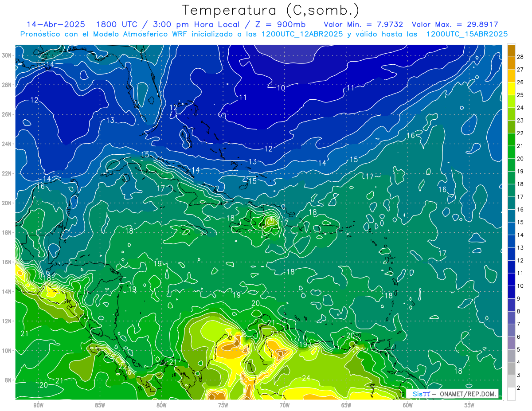Screen dimensions: 532x411
Task: Click the 22N latitude axis label
Action: click(x=7, y=173)
